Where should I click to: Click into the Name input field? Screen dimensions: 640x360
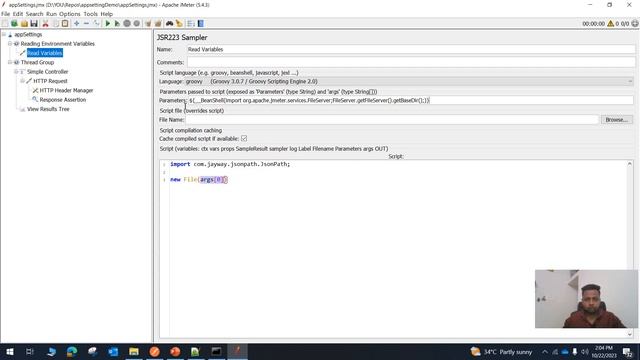point(411,49)
